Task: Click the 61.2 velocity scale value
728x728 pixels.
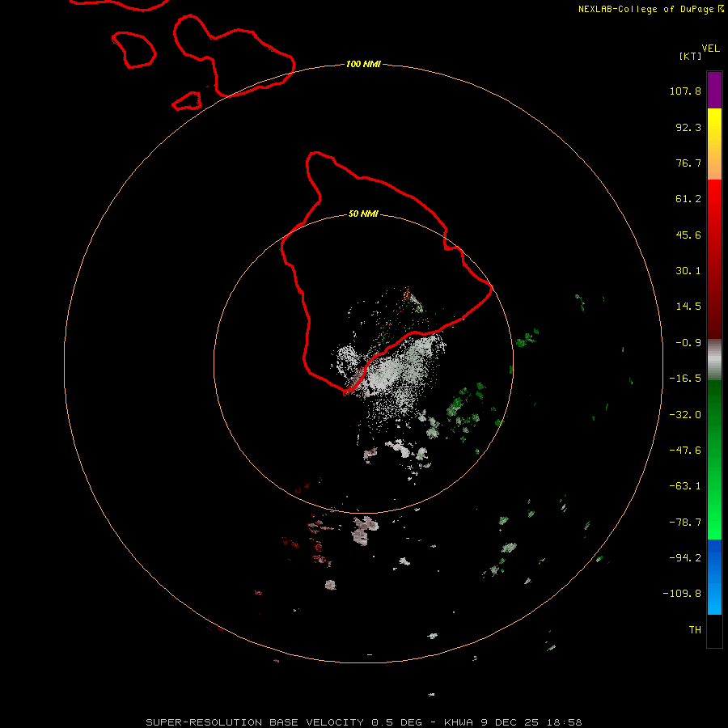Action: (x=688, y=199)
